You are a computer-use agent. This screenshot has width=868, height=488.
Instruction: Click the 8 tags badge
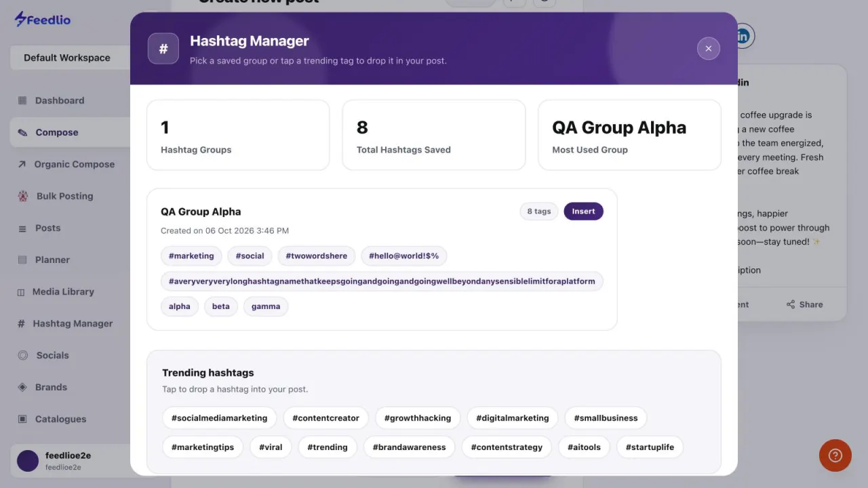[x=539, y=211]
